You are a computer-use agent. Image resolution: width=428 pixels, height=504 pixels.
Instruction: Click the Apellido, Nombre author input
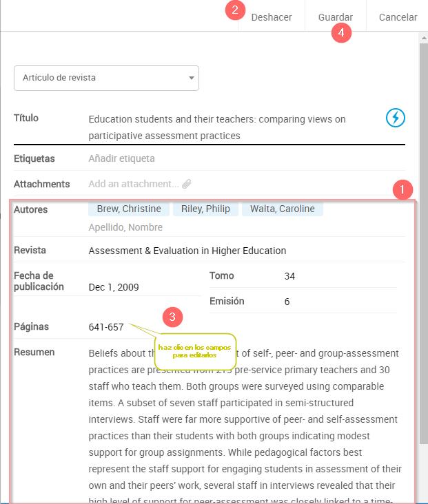[125, 227]
